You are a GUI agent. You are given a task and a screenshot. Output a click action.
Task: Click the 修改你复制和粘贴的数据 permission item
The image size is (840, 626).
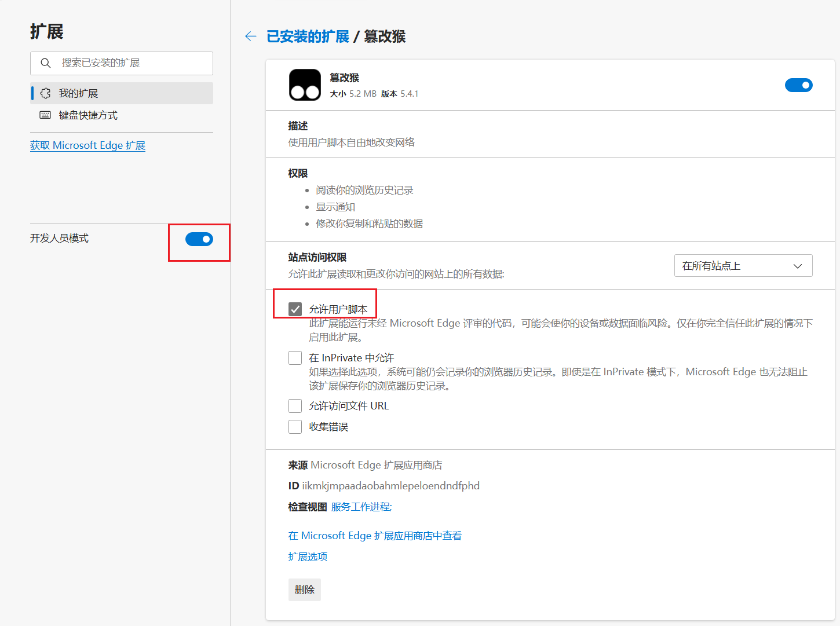tap(369, 224)
